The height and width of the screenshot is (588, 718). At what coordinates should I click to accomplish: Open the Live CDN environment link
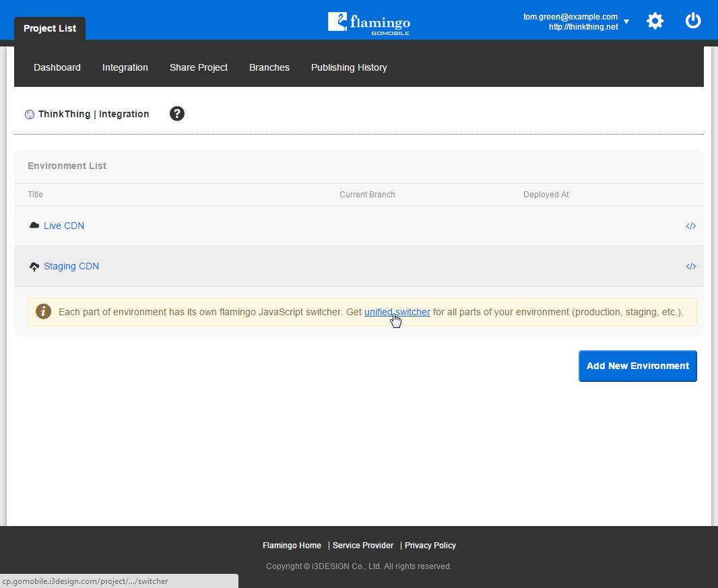64,226
